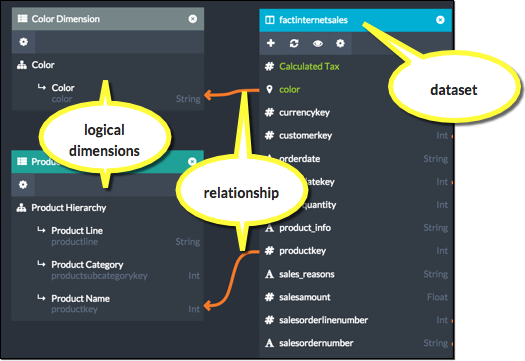Open the factinternetsales gear settings

pos(340,43)
